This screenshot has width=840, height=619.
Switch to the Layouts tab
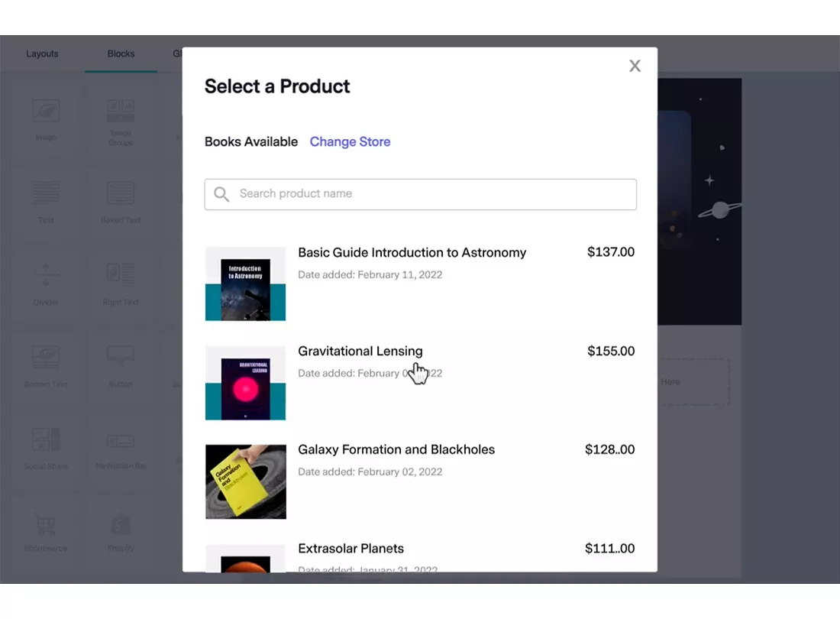42,53
